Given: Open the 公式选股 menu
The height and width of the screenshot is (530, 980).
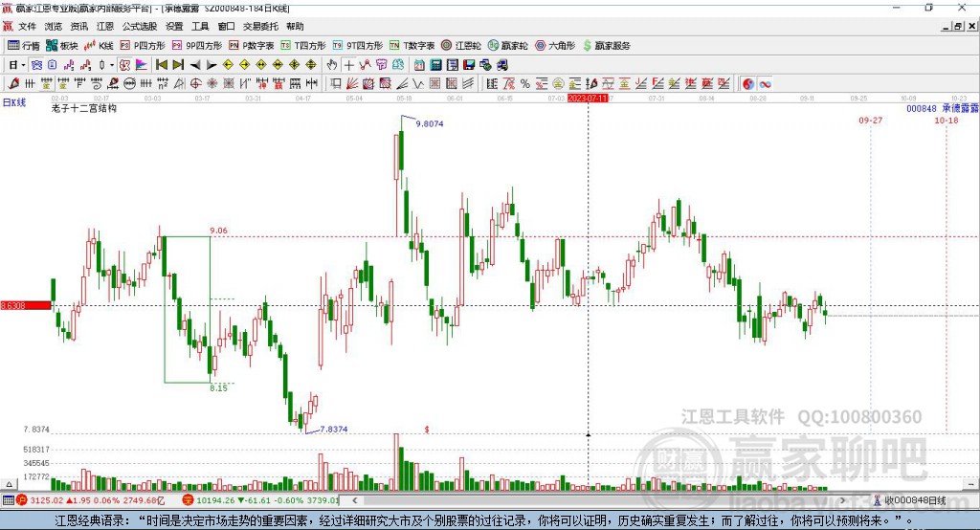Looking at the screenshot, I should pyautogui.click(x=140, y=26).
